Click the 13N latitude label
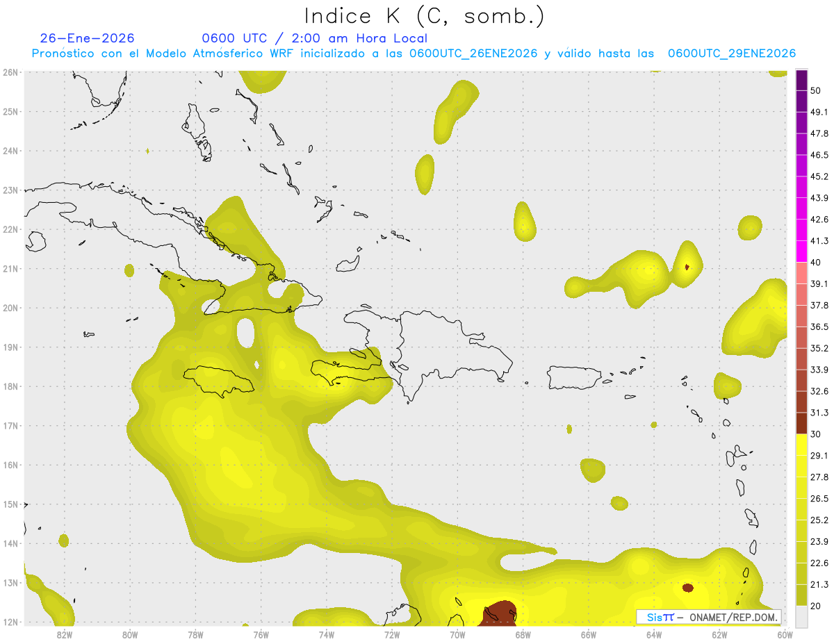 (x=10, y=582)
